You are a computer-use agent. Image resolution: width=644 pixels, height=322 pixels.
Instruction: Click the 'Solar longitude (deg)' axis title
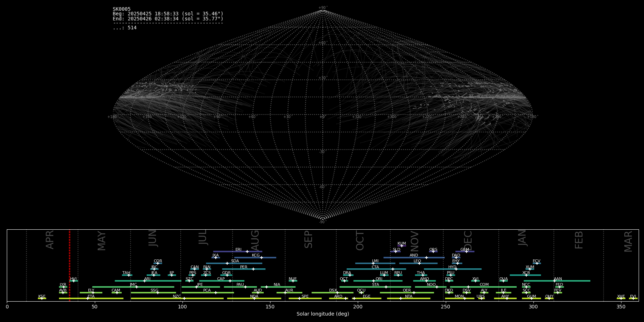click(323, 314)
